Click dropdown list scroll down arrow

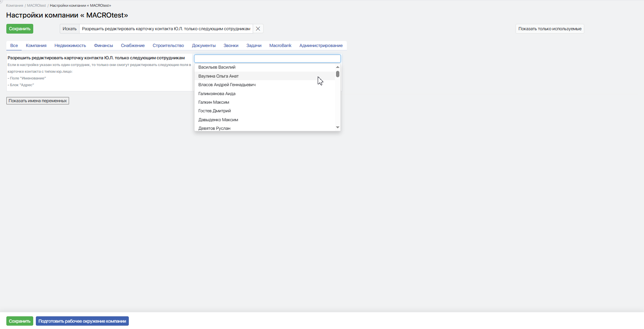(337, 128)
